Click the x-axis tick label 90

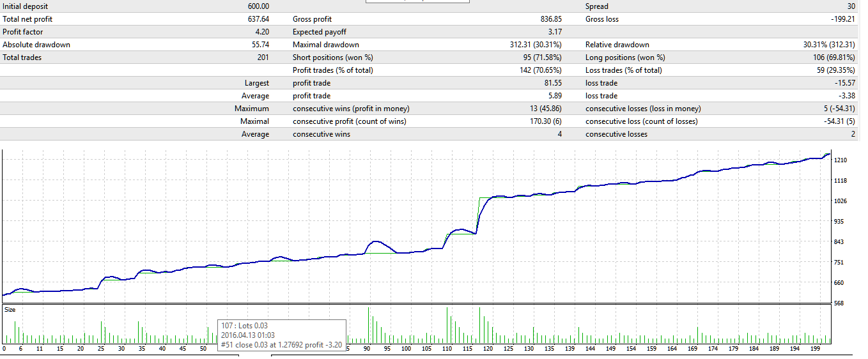pos(367,349)
